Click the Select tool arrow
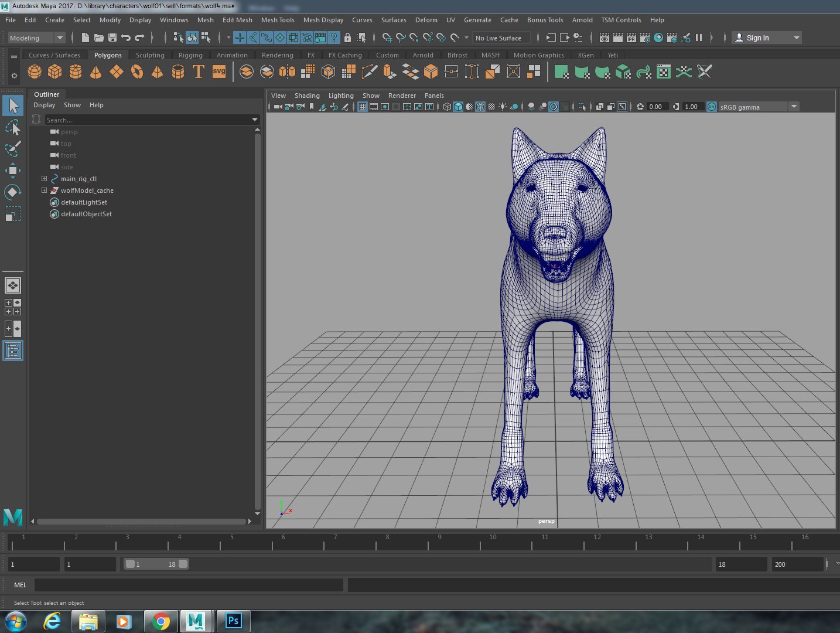The width and height of the screenshot is (840, 633). (x=13, y=105)
